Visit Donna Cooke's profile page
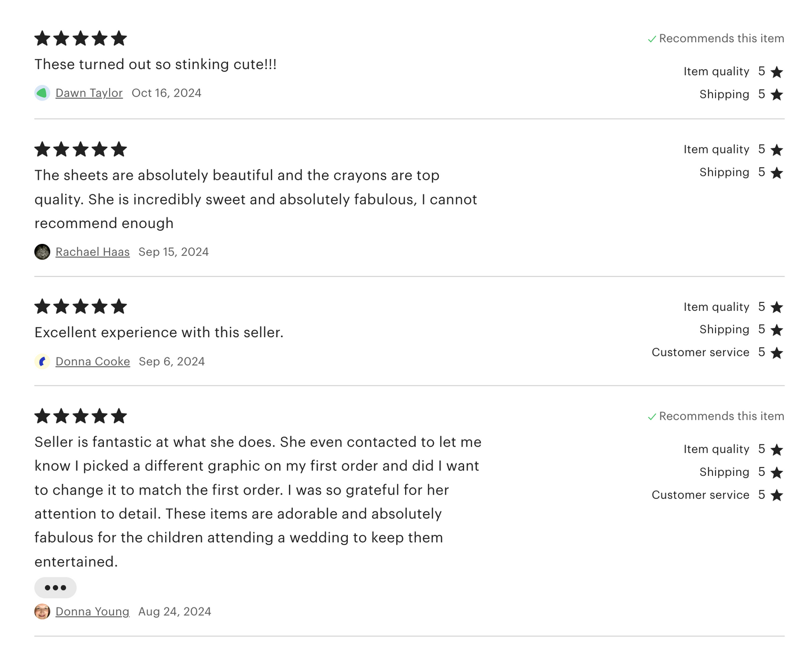Viewport: 812px width, 663px height. [x=93, y=362]
